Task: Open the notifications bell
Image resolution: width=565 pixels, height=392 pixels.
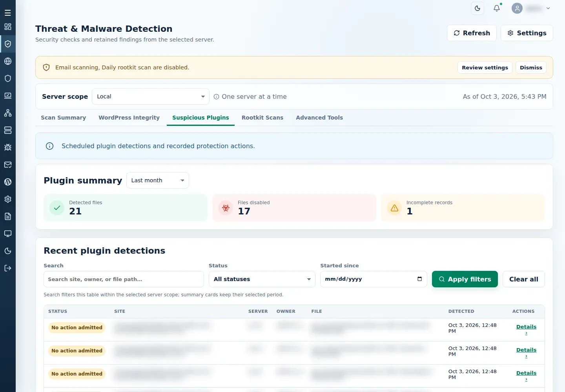Action: point(497,8)
